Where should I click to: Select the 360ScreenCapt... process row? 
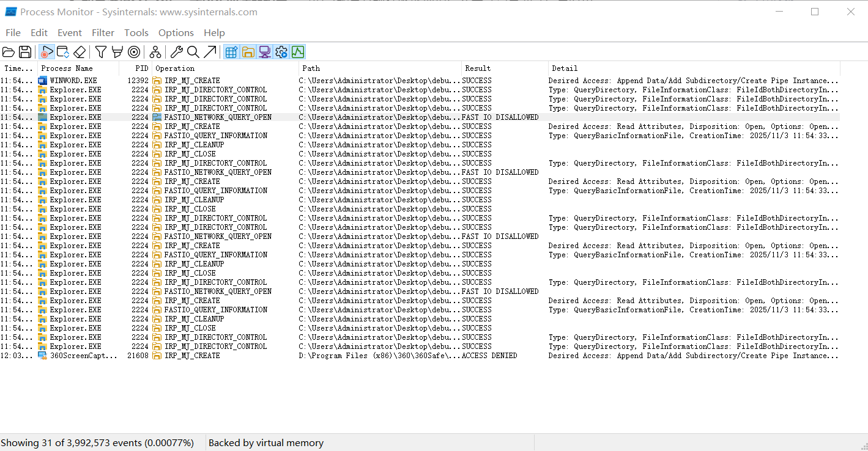(x=420, y=356)
